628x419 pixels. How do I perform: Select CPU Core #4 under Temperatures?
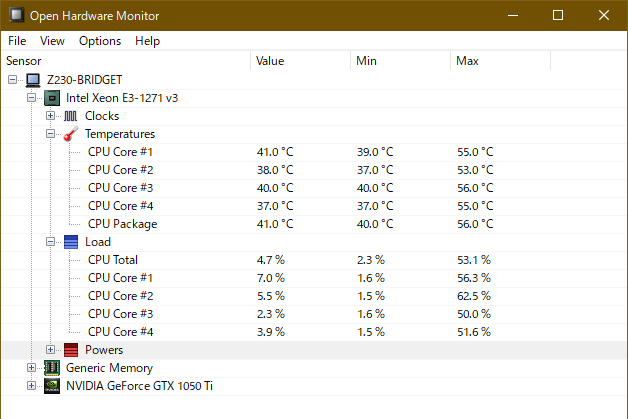click(120, 206)
